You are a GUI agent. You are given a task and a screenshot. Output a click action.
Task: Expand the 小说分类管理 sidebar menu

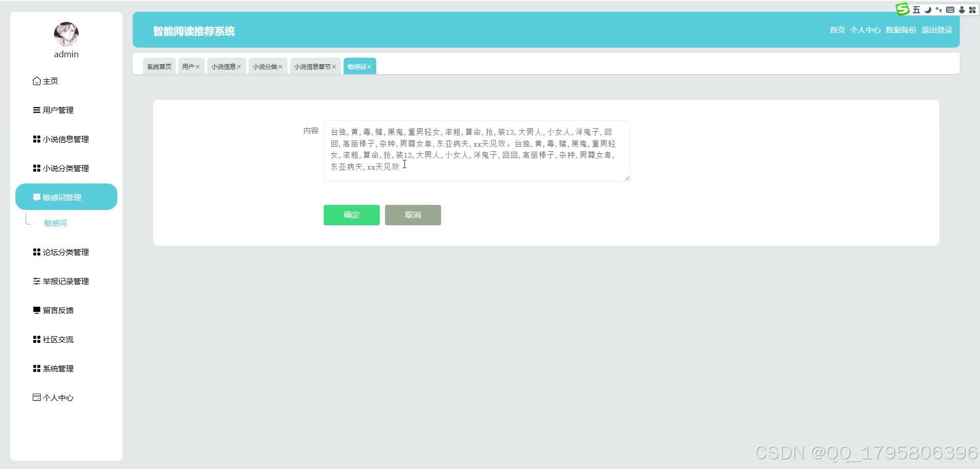[66, 168]
